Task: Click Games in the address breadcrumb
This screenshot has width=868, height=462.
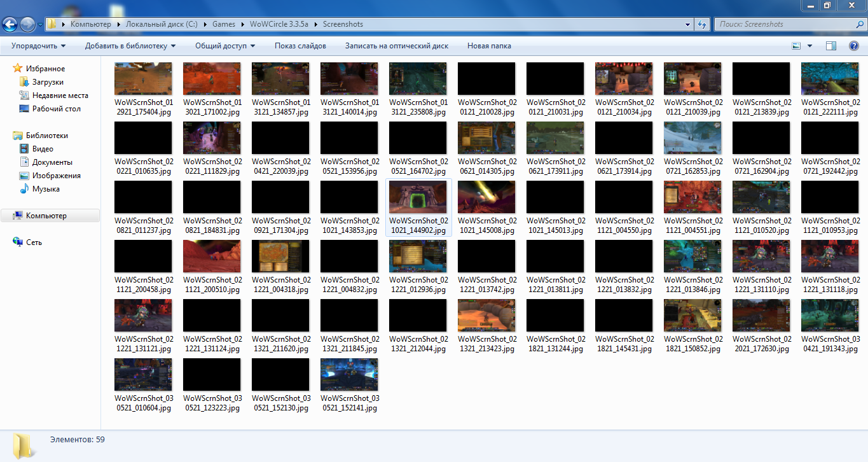Action: pyautogui.click(x=223, y=24)
